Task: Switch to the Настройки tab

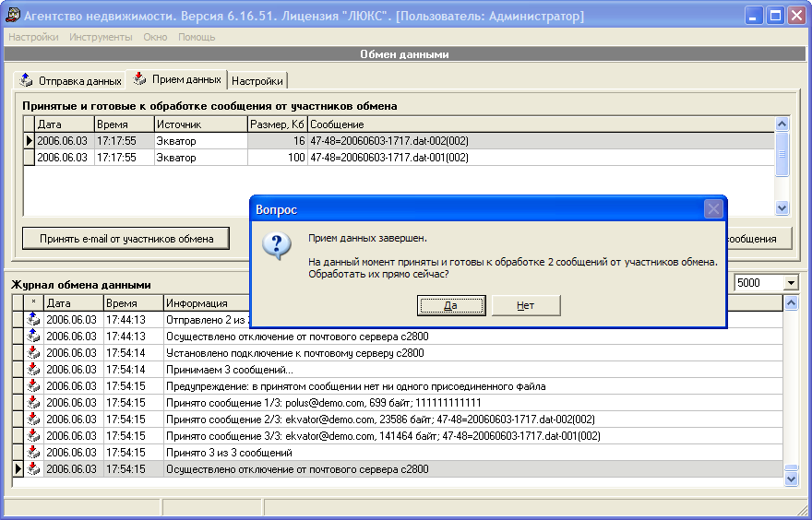Action: (x=257, y=81)
